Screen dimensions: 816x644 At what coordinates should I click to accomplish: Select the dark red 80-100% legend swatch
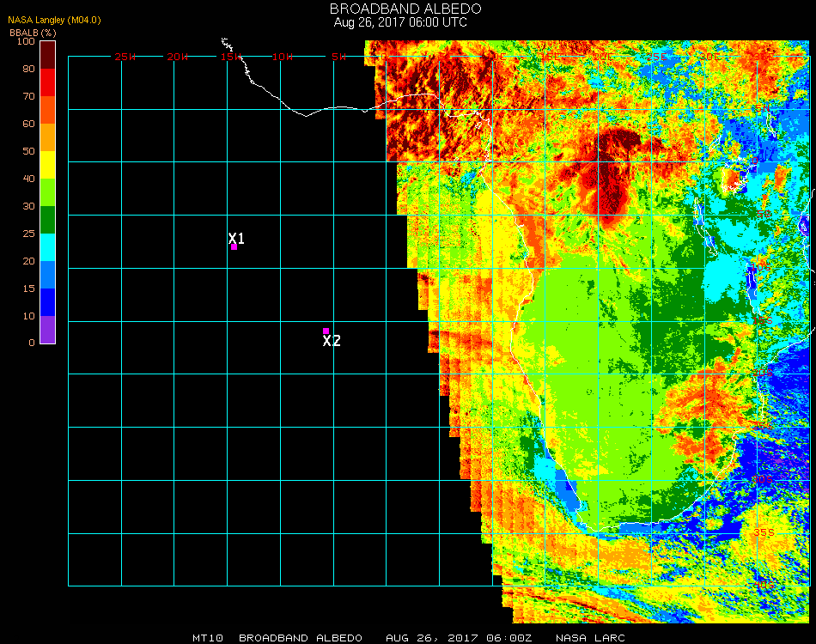tap(48, 54)
